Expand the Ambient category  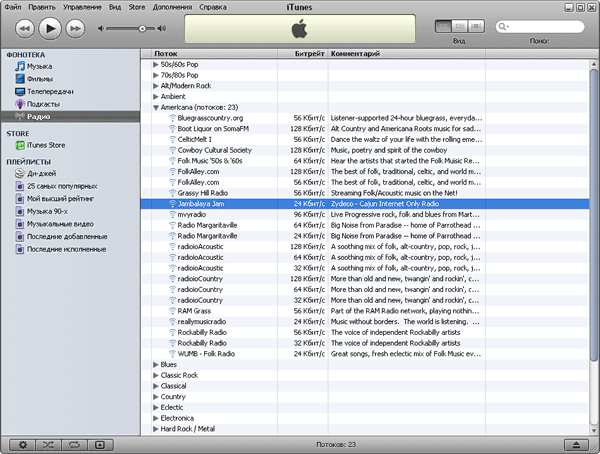pos(156,96)
